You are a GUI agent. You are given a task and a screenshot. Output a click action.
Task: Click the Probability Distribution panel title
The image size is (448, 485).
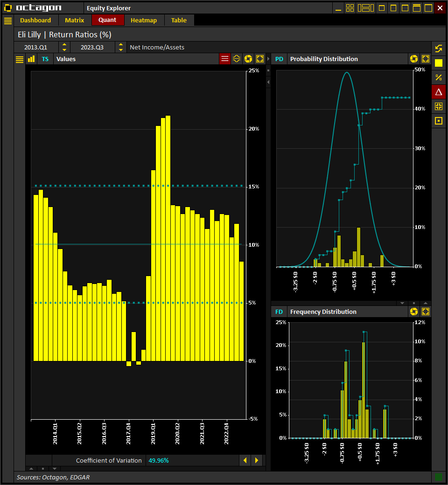pyautogui.click(x=324, y=59)
